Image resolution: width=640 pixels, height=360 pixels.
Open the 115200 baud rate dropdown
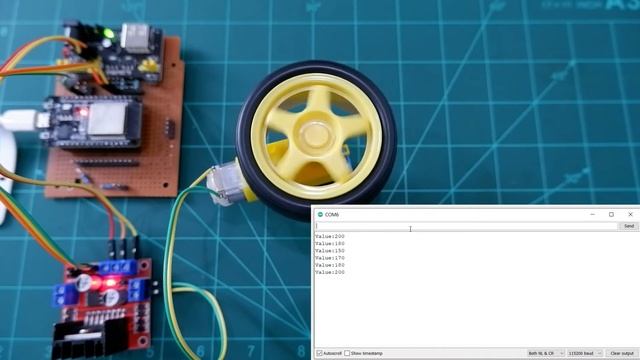point(584,353)
